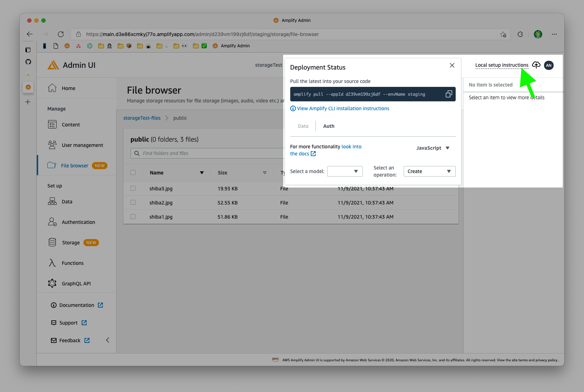This screenshot has height=392, width=584.
Task: Click Local setup instructions link
Action: click(x=502, y=65)
